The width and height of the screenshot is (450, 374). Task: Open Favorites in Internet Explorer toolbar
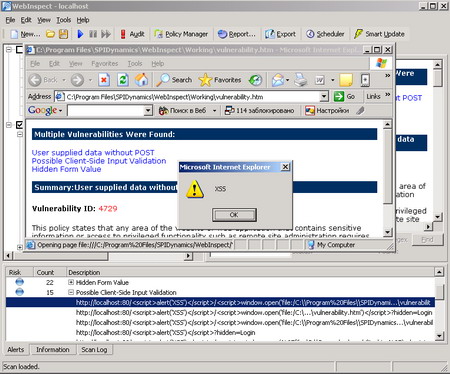[x=220, y=80]
